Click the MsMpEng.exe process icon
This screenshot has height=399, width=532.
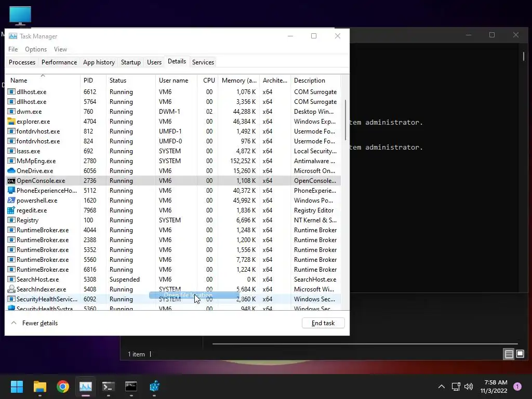11,161
